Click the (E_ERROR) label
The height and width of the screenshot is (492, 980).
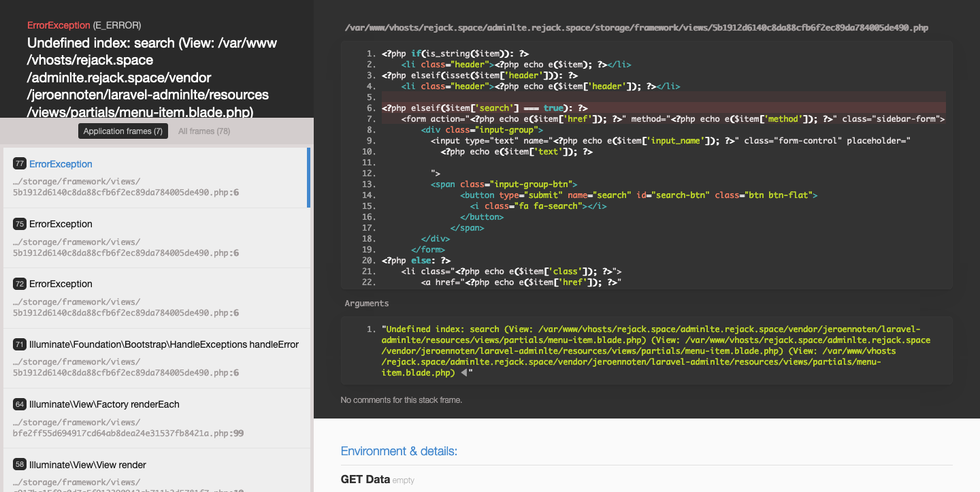click(x=117, y=25)
